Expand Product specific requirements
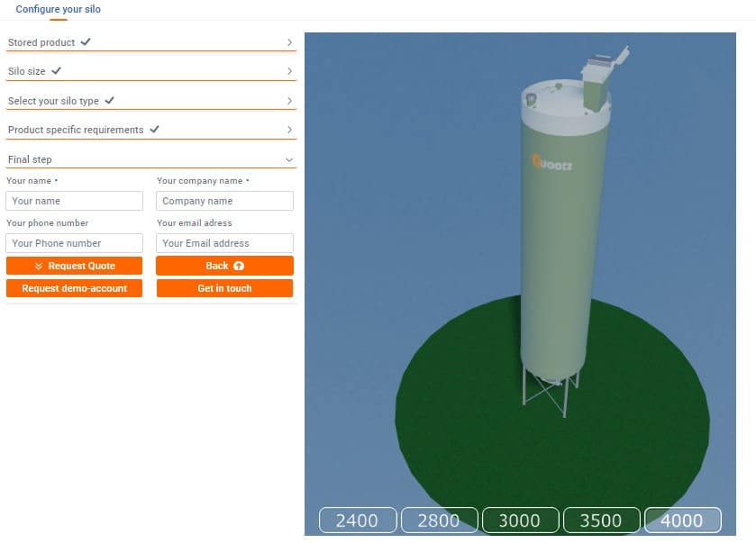 click(149, 129)
